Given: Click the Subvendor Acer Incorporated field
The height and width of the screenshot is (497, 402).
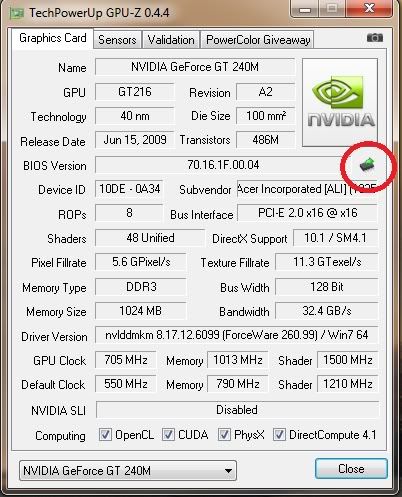Looking at the screenshot, I should coord(307,189).
